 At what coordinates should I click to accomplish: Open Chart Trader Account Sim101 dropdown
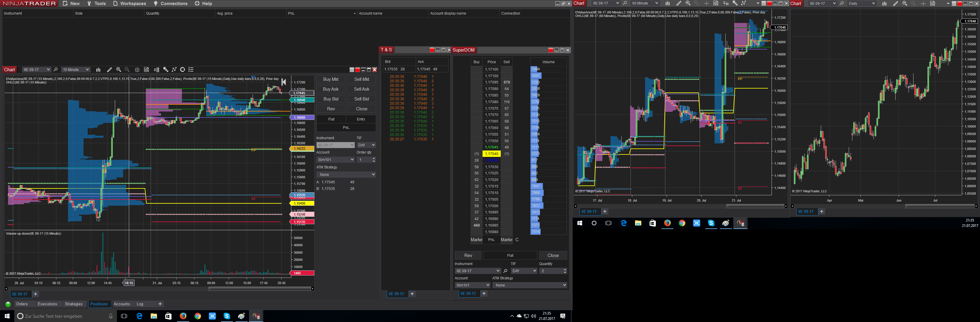click(x=336, y=160)
